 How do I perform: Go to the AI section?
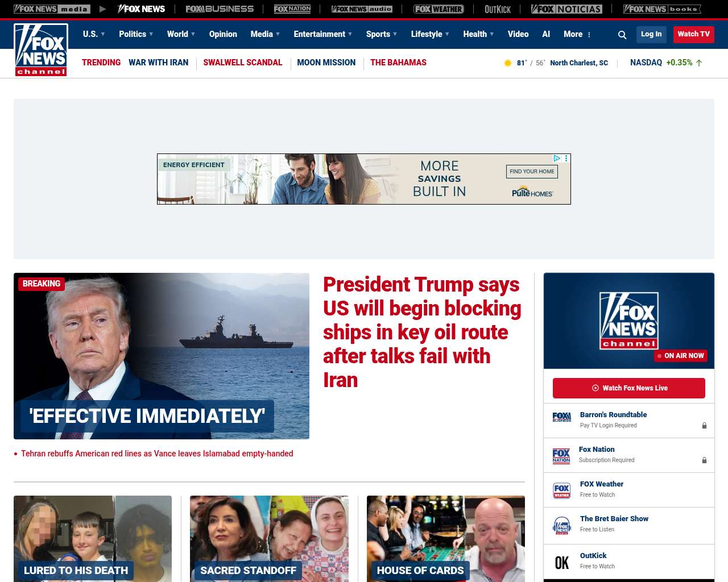[546, 34]
